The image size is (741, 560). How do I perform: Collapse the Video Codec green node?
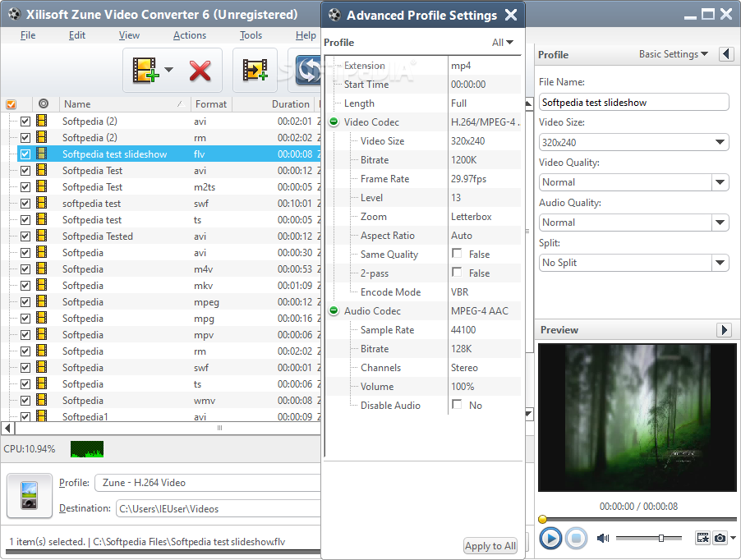pos(334,122)
